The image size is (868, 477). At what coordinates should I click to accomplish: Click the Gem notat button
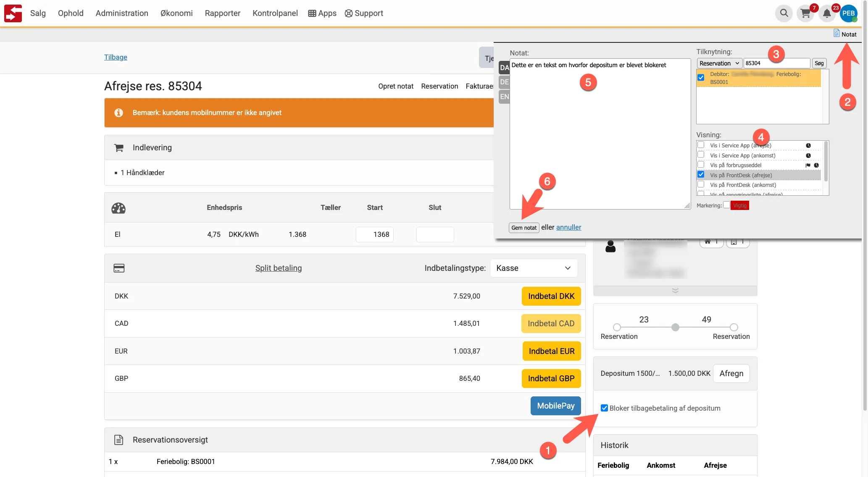click(x=523, y=228)
